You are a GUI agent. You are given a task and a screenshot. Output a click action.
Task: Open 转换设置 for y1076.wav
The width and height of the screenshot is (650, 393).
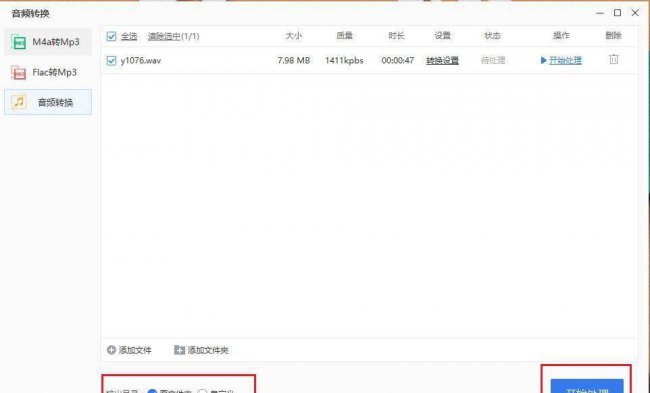coord(442,61)
